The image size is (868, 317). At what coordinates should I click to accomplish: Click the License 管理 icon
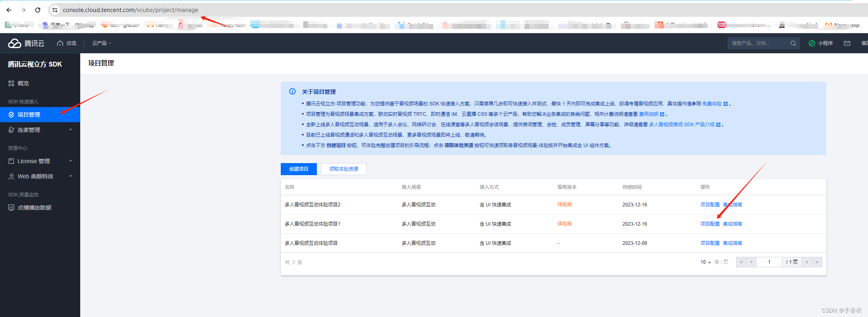(x=11, y=161)
